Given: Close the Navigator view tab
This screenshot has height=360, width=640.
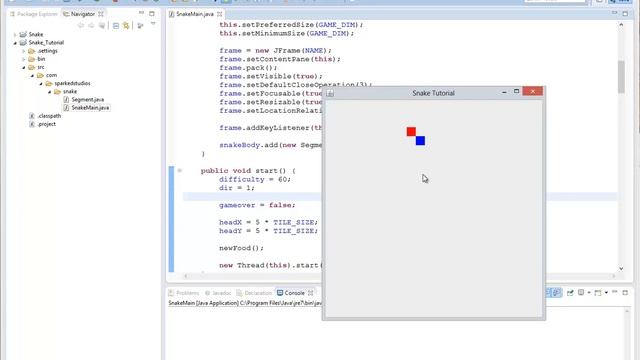Looking at the screenshot, I should point(101,14).
